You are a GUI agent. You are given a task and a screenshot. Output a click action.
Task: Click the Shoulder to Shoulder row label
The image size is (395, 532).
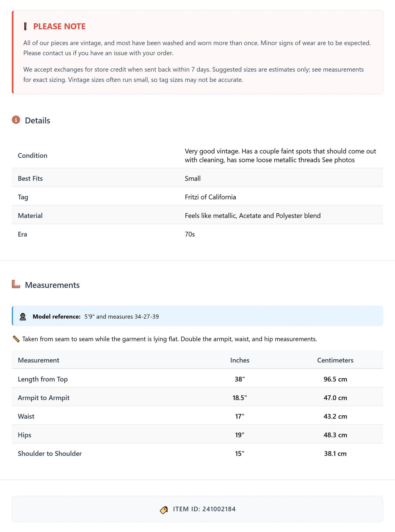(x=50, y=453)
